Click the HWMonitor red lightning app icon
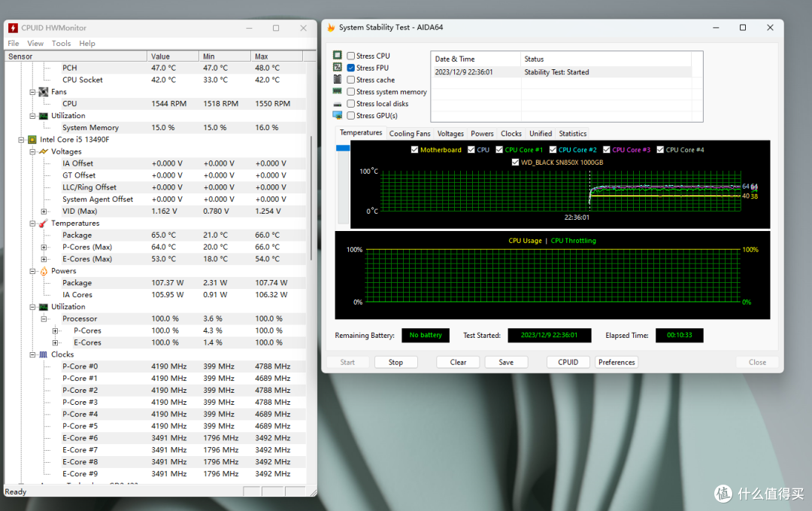Screen dimensions: 812x511 (x=13, y=28)
